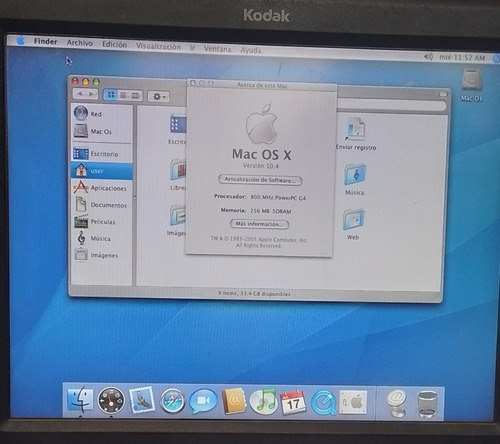Select Escritorio in Finder sidebar
Screen dimensions: 500x444
click(101, 154)
